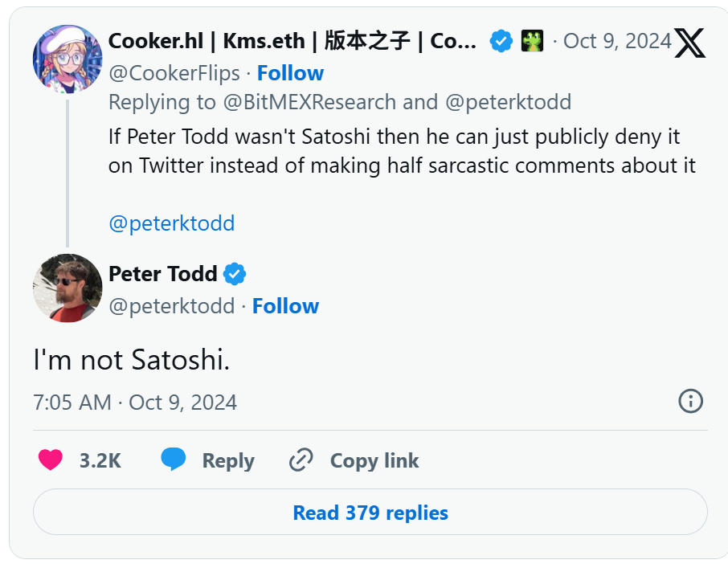Click the 3.2K likes count

(100, 460)
